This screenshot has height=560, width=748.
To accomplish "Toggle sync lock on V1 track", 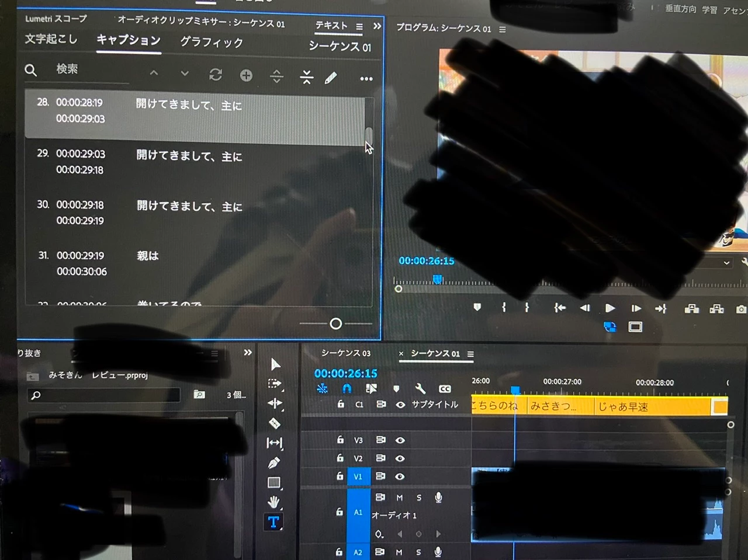I will pyautogui.click(x=380, y=476).
